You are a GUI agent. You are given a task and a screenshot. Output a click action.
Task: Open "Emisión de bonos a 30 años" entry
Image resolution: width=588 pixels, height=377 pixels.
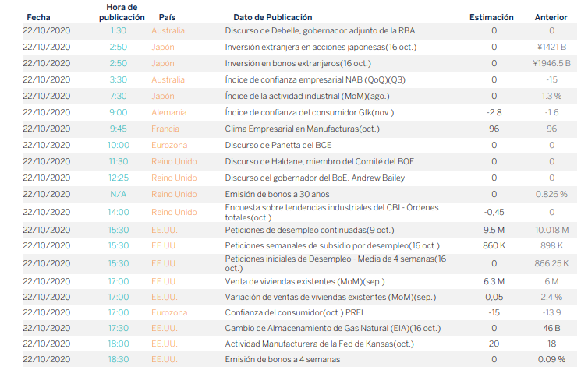click(x=276, y=194)
